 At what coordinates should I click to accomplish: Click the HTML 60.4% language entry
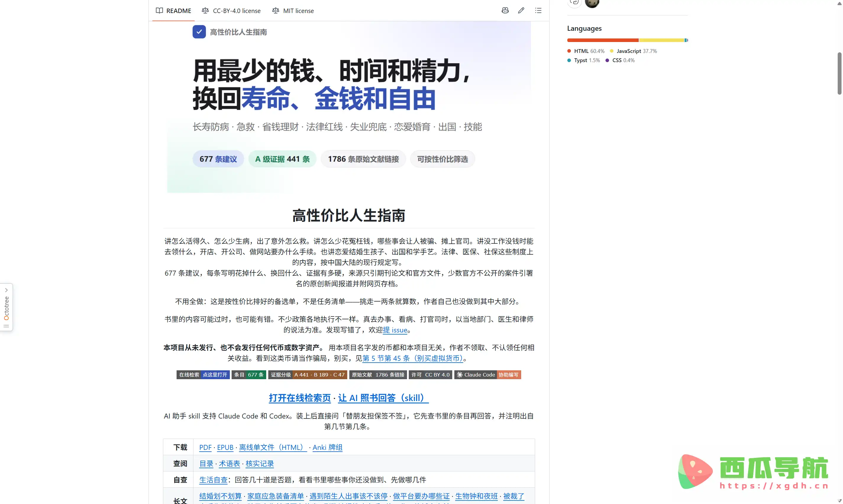click(586, 51)
